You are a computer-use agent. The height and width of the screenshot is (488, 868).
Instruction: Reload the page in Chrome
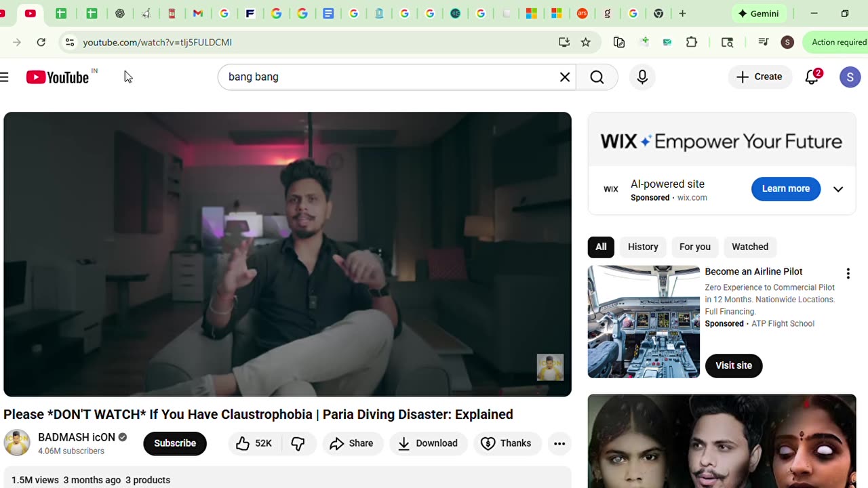pos(41,42)
